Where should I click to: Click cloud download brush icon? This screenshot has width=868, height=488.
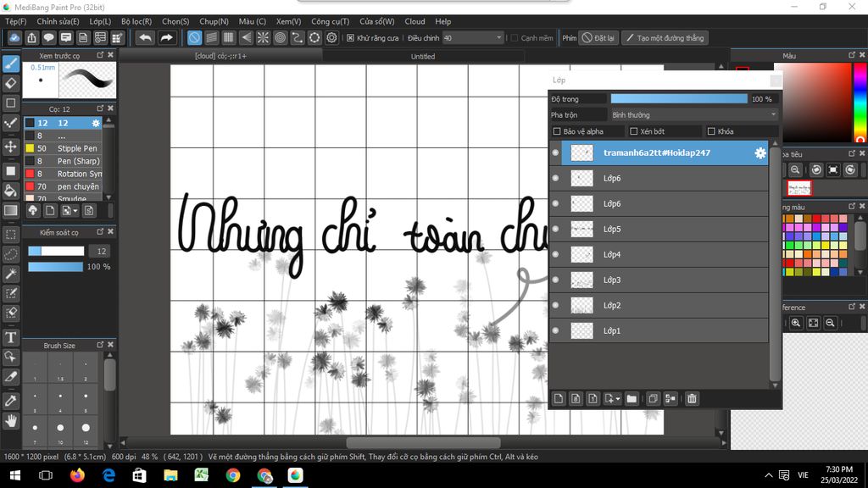pos(33,210)
